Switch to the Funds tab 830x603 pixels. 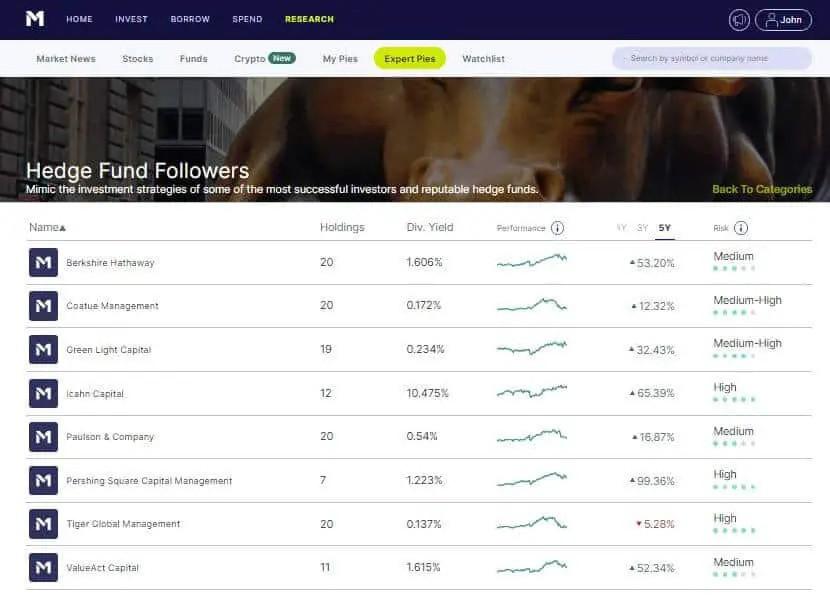click(x=194, y=59)
